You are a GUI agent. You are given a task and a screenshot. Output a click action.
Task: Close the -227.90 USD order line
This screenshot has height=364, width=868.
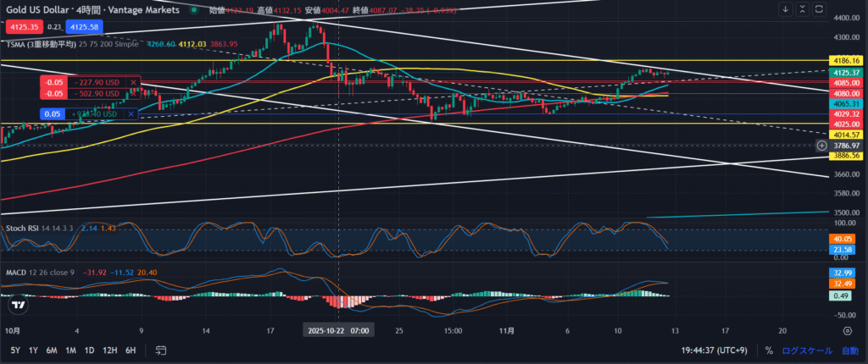coord(133,82)
